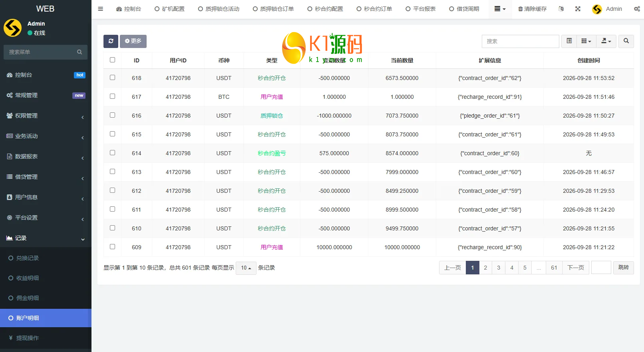This screenshot has height=352, width=644.
Task: Sort by the 创建时间 column header
Action: click(588, 60)
